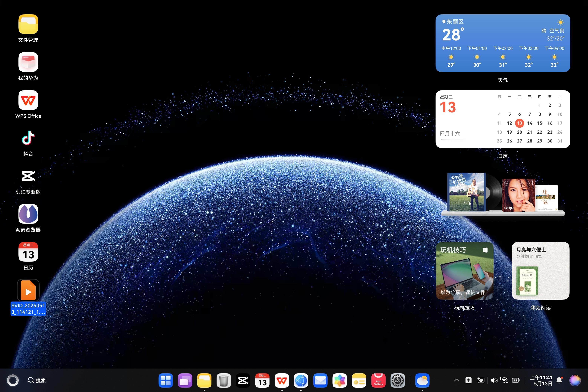Screen dimensions: 588x392
Task: Click the info icon on 玩机技巧 card
Action: [x=485, y=250]
